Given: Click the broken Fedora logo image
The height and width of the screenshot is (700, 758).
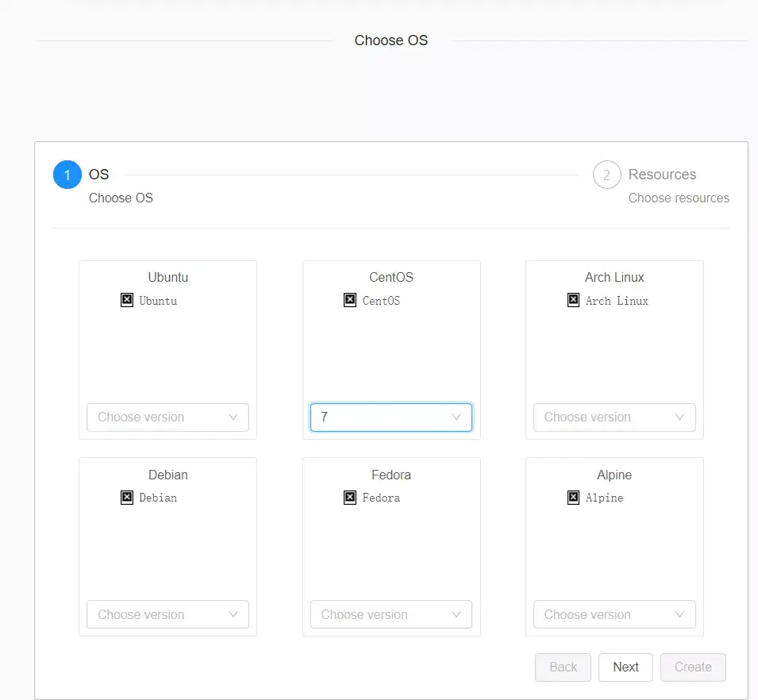Looking at the screenshot, I should pos(350,498).
